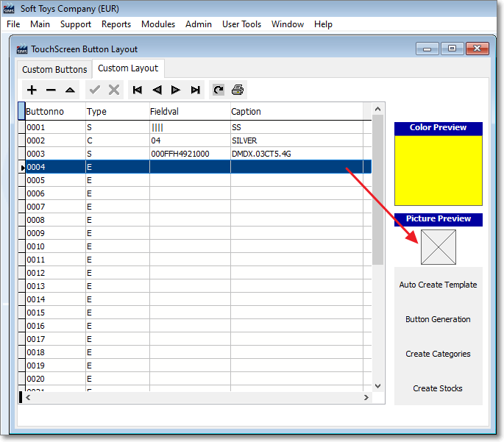This screenshot has height=442, width=504.
Task: Click the SILVER caption cell
Action: (297, 140)
